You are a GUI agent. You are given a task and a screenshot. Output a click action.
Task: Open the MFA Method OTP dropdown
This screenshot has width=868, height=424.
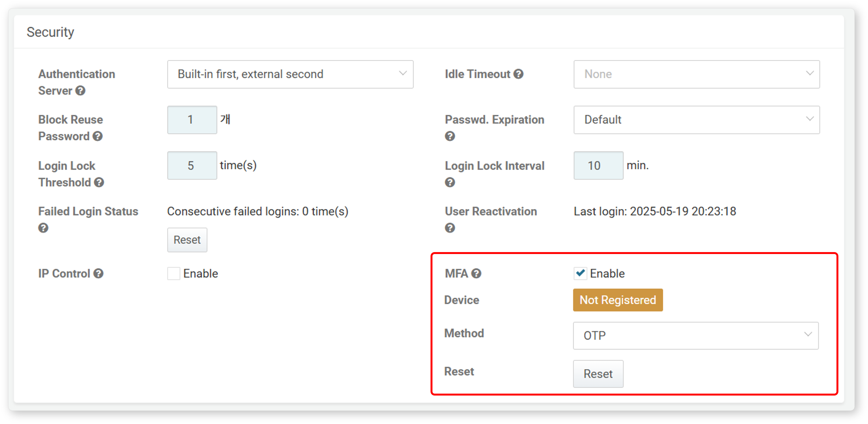point(696,335)
